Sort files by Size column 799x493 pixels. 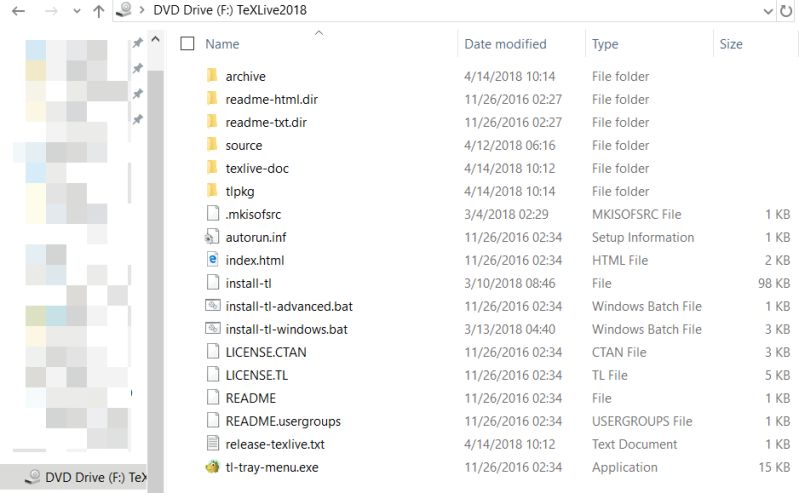click(x=731, y=44)
